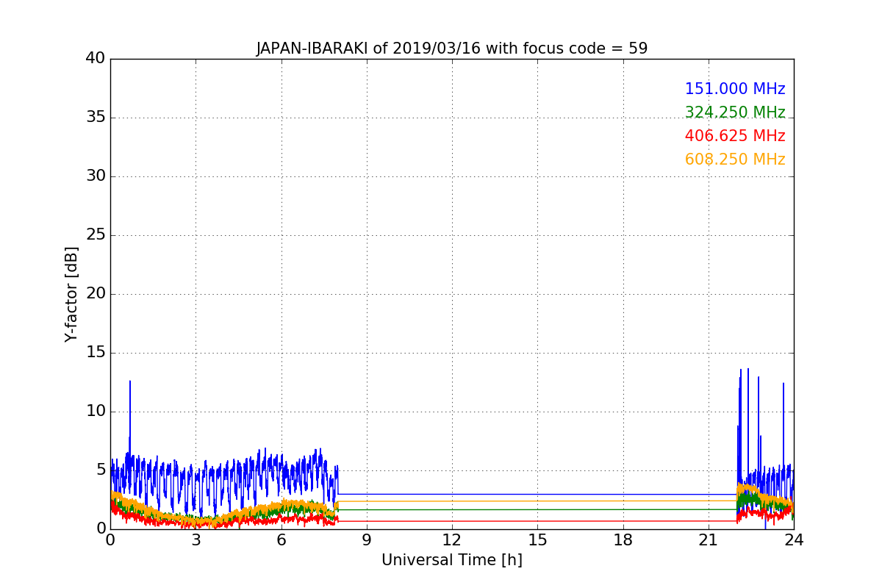Click the y-axis tick label 20
Viewport: 882px width, 588px height.
(96, 293)
